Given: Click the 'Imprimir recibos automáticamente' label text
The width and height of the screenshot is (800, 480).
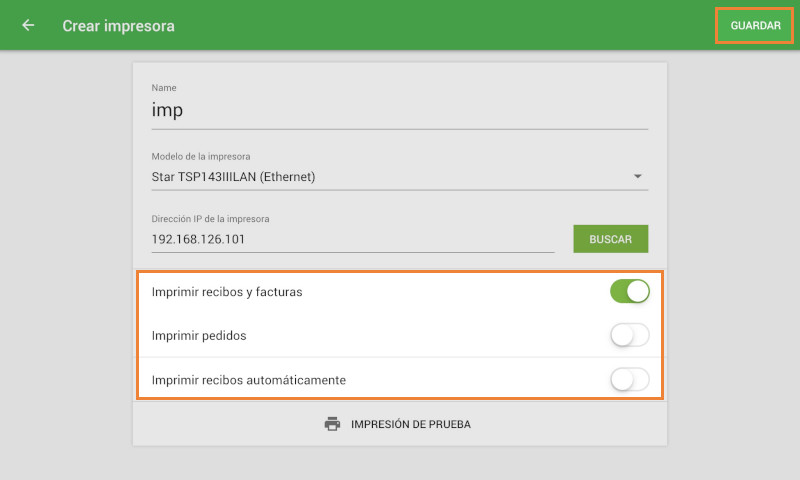Looking at the screenshot, I should coord(249,380).
